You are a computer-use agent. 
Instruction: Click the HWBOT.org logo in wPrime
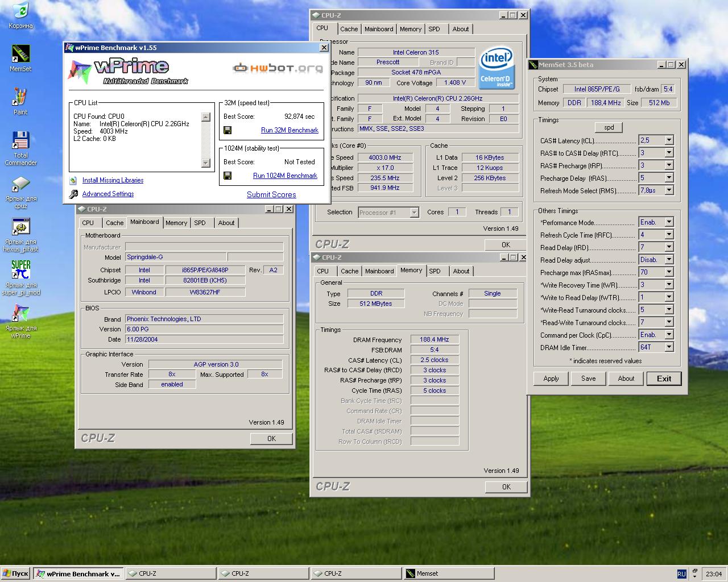tap(278, 68)
